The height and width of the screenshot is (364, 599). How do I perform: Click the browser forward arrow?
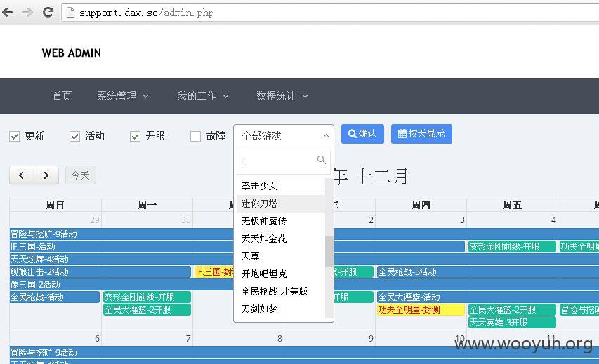pos(27,12)
